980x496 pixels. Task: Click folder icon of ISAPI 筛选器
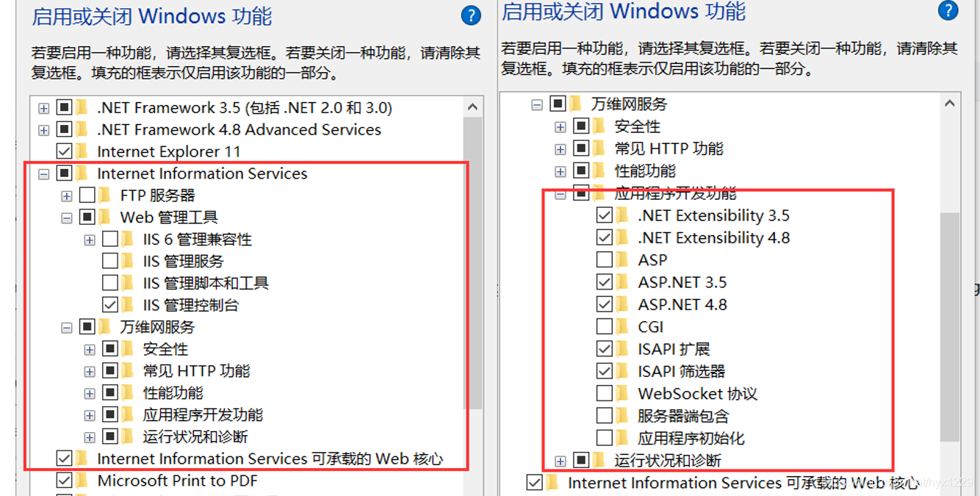pyautogui.click(x=622, y=371)
